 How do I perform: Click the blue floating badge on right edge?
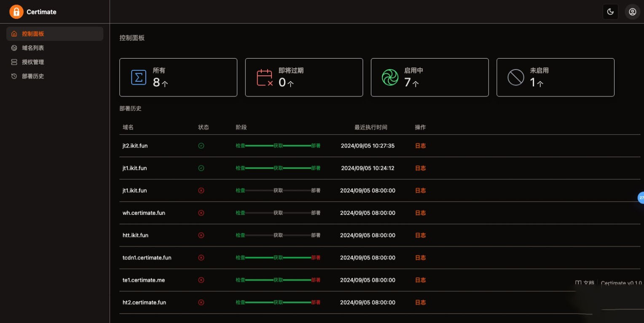click(641, 197)
